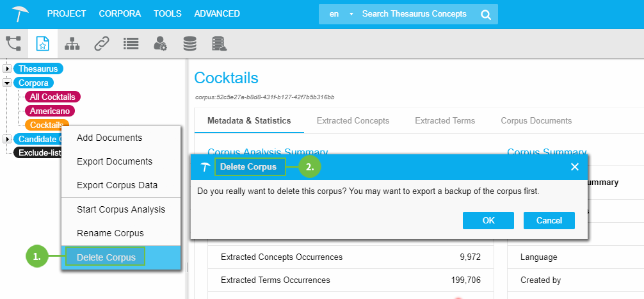Open the database stack icon
Viewport: 644px width, 299px height.
coord(189,44)
